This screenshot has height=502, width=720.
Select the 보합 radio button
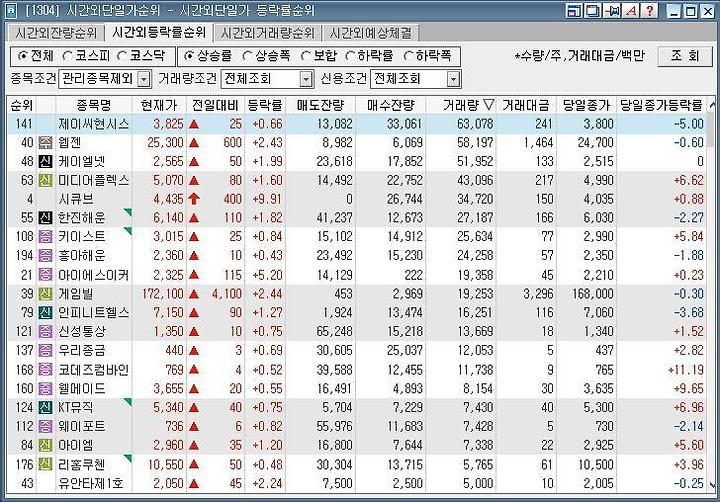[305, 56]
